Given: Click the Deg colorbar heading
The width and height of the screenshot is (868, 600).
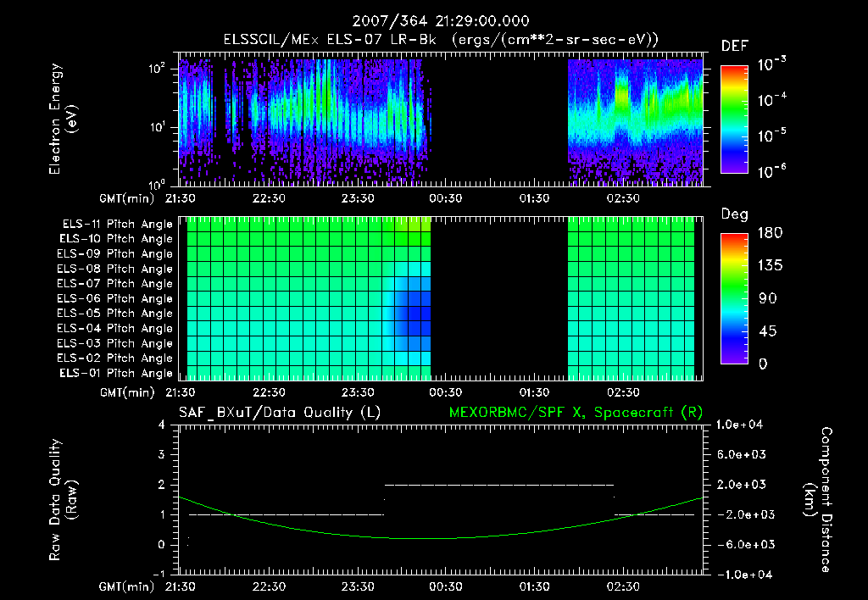Looking at the screenshot, I should (735, 214).
